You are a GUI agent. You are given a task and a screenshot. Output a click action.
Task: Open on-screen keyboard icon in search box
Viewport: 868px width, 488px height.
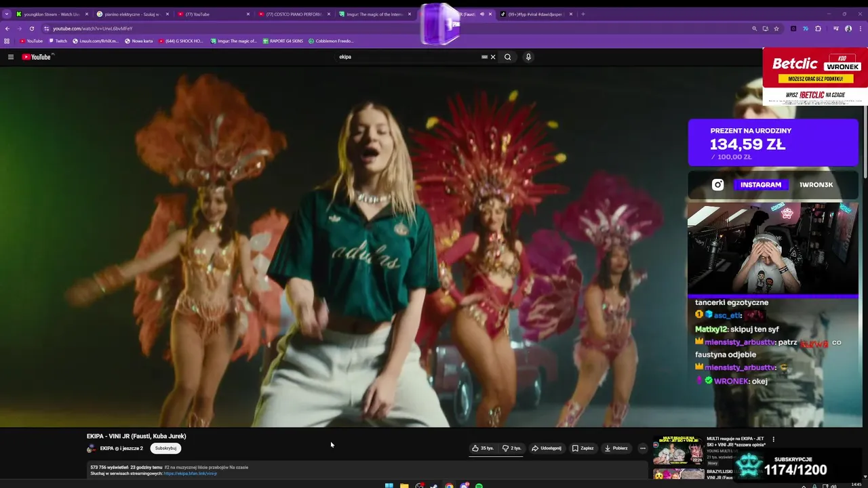pos(484,57)
